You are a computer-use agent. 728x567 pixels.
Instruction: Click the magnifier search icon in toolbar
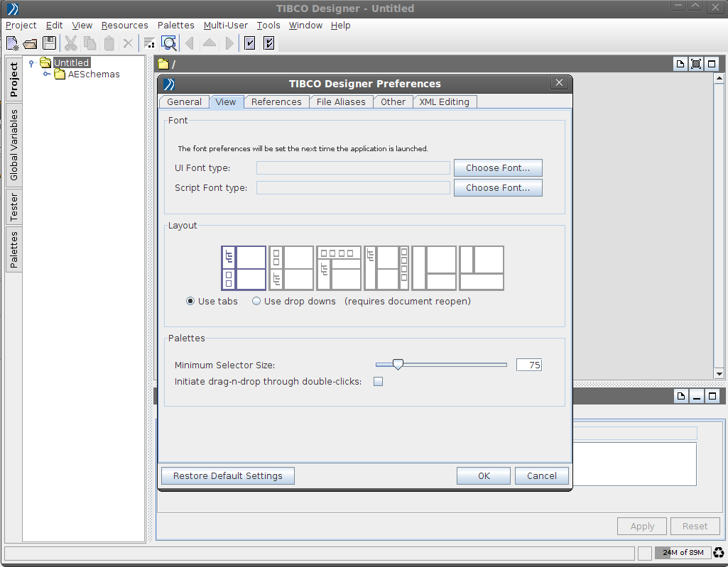point(168,43)
